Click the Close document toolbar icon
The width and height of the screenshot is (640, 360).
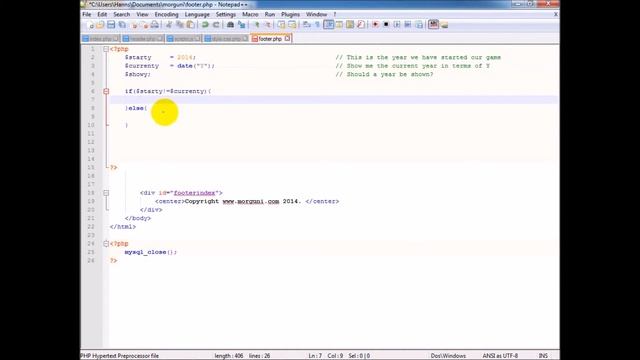(x=134, y=25)
